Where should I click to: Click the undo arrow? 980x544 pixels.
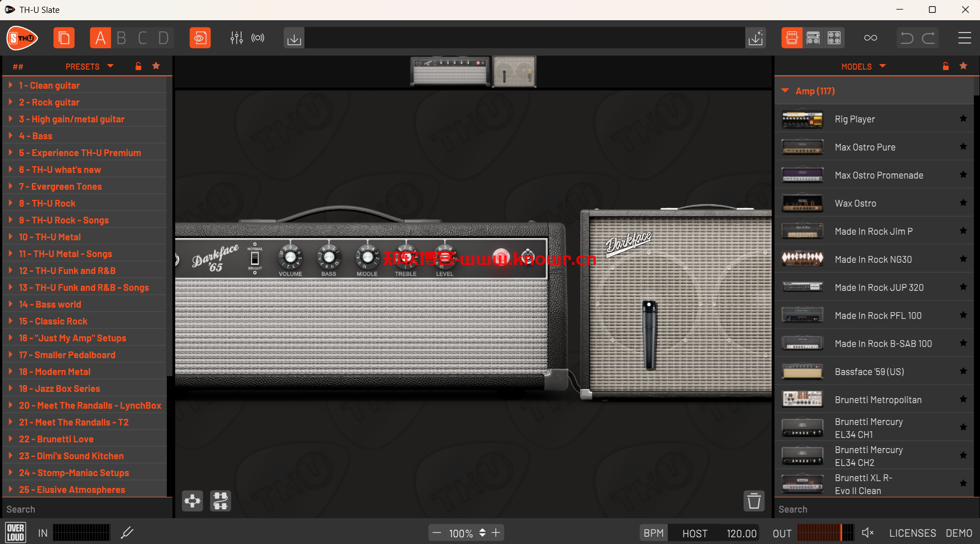coord(907,38)
